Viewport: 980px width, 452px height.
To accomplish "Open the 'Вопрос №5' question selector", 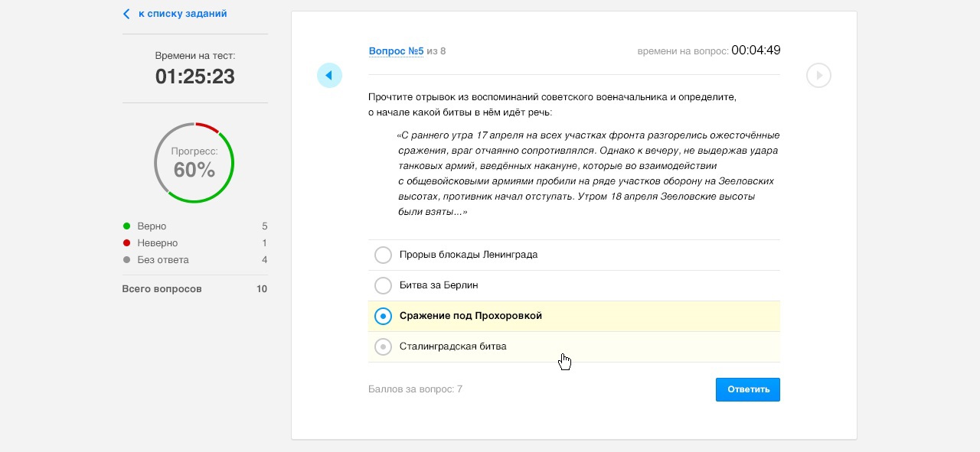I will coord(396,51).
